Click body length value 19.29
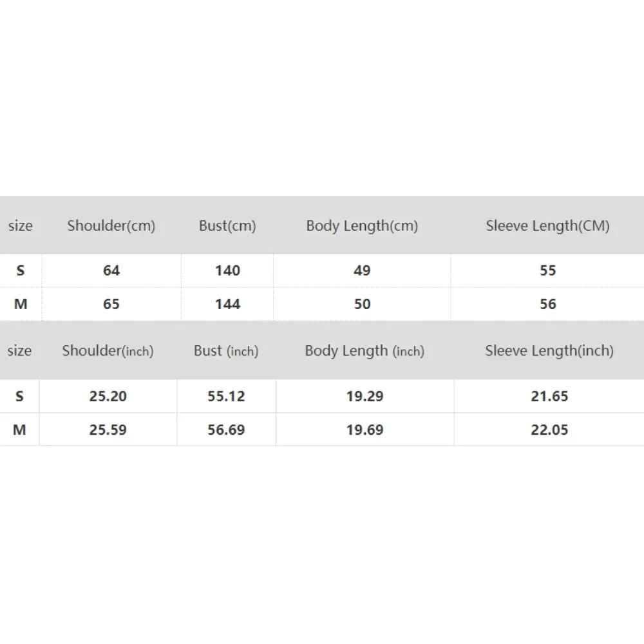 click(365, 396)
